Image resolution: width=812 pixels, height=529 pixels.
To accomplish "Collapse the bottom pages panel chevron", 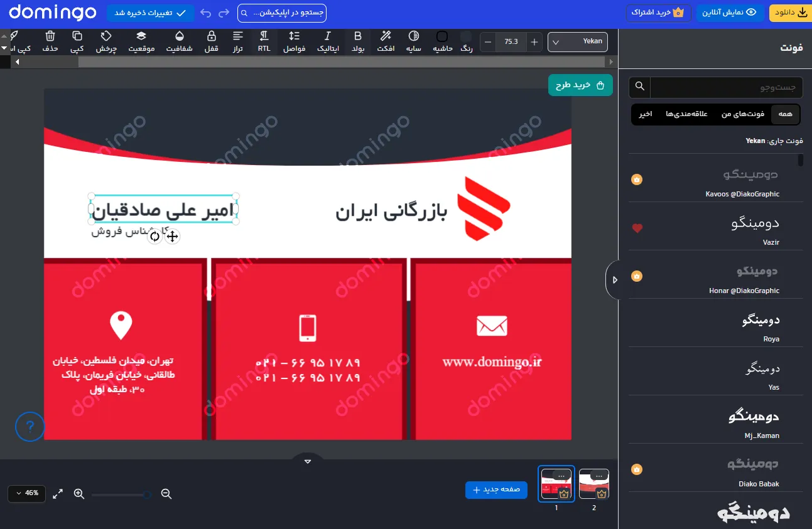I will (308, 461).
